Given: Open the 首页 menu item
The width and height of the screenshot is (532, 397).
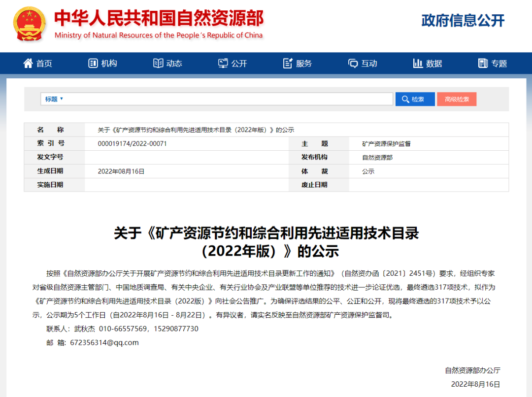Looking at the screenshot, I should (44, 64).
